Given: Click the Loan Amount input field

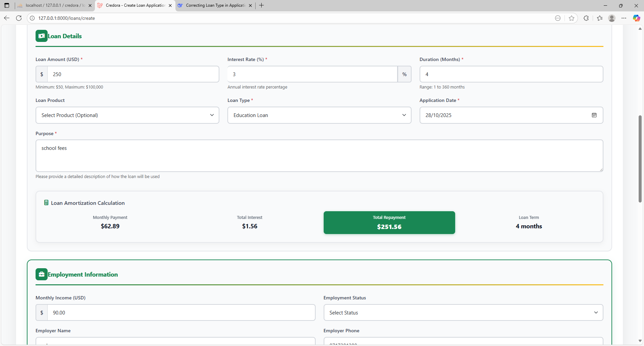Looking at the screenshot, I should pos(133,74).
